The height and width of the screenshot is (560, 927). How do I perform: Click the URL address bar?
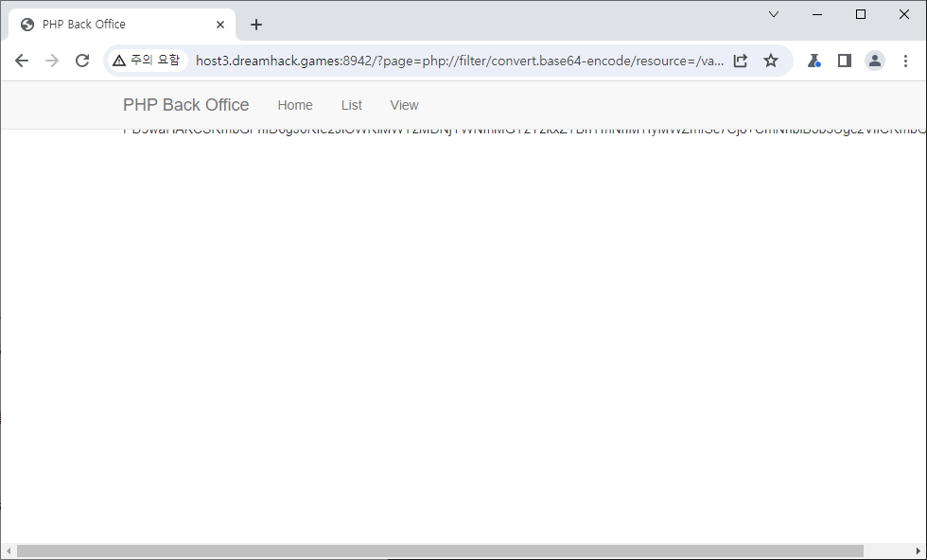tap(459, 61)
